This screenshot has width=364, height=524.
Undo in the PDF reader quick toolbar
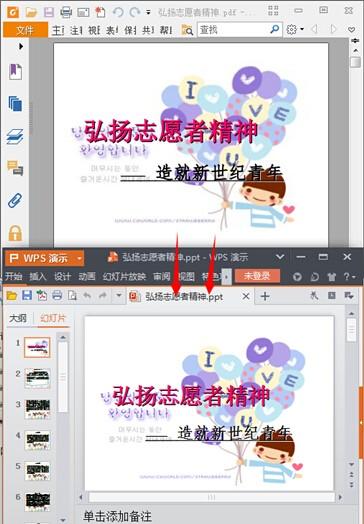(x=118, y=12)
